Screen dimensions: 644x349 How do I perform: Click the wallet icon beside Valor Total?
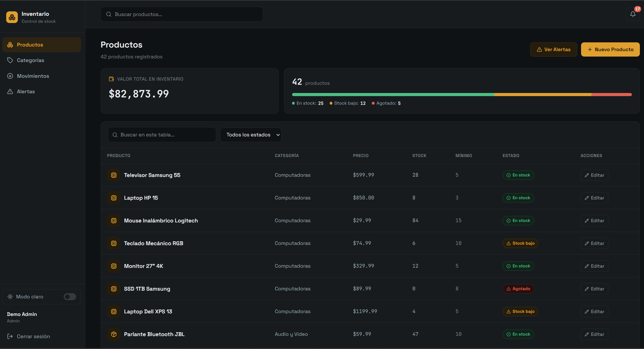[111, 79]
